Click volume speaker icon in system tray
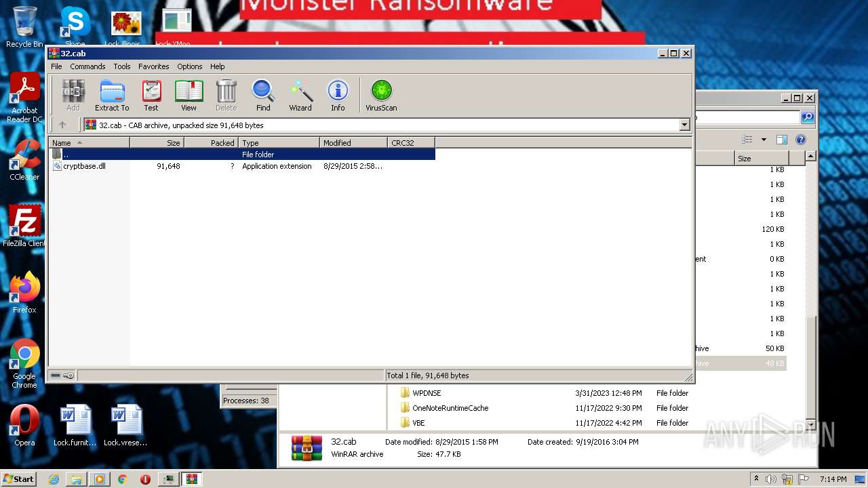The width and height of the screenshot is (868, 488). click(x=772, y=479)
